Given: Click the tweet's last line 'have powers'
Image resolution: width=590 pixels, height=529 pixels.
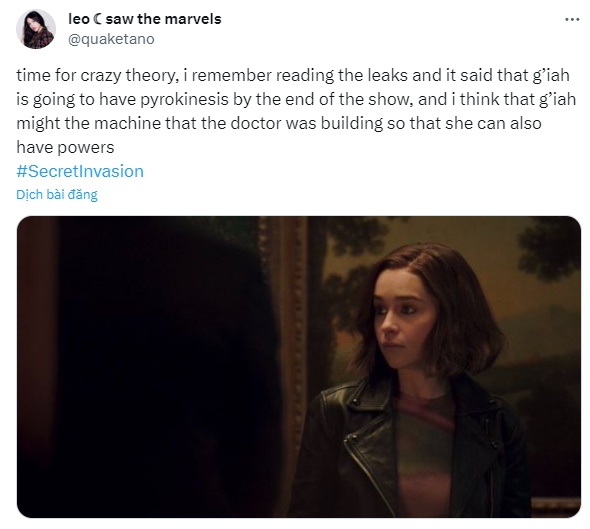Looking at the screenshot, I should point(65,147).
